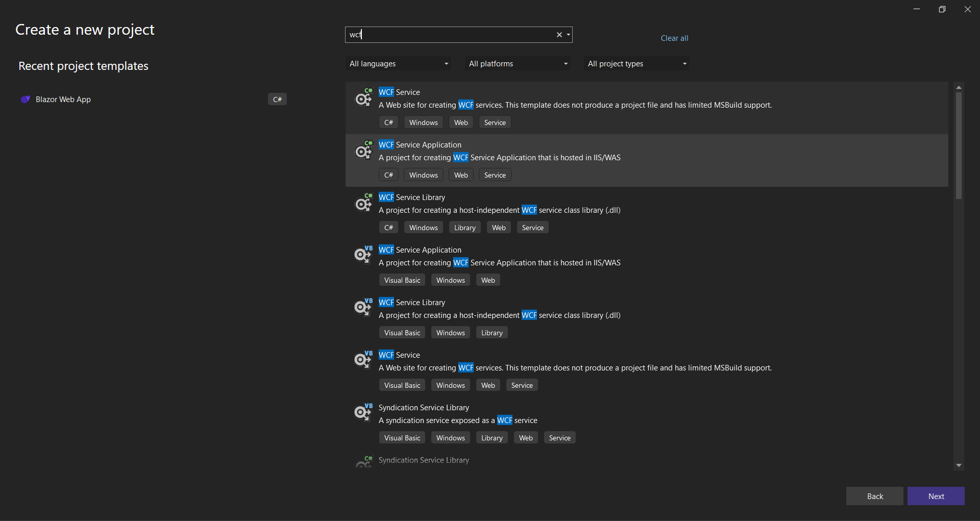Click the Windows tag under C# WCF Service Library

pyautogui.click(x=424, y=228)
